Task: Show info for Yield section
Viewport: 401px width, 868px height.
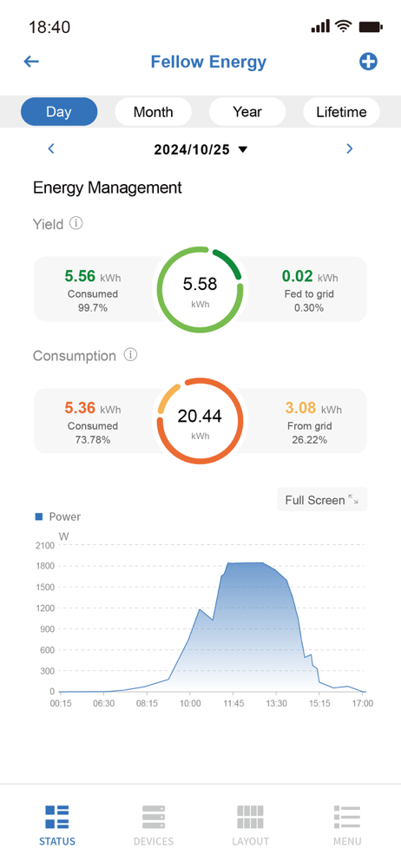Action: tap(76, 224)
